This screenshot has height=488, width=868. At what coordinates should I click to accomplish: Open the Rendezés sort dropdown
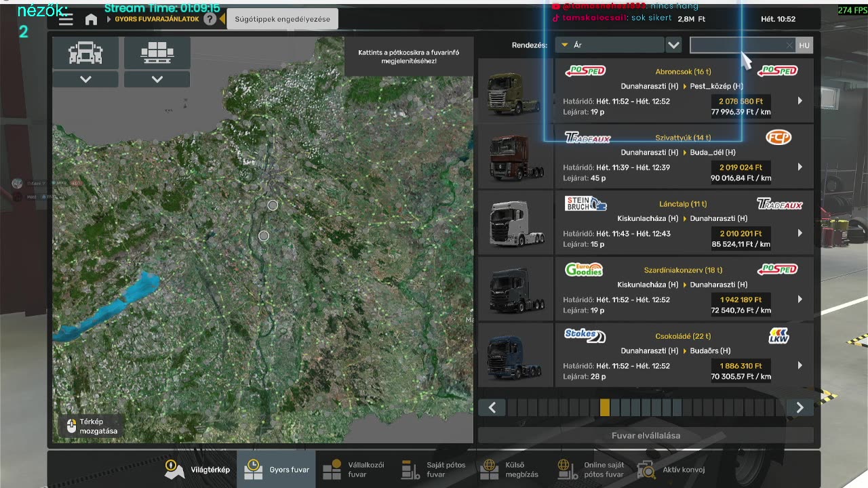coord(609,45)
